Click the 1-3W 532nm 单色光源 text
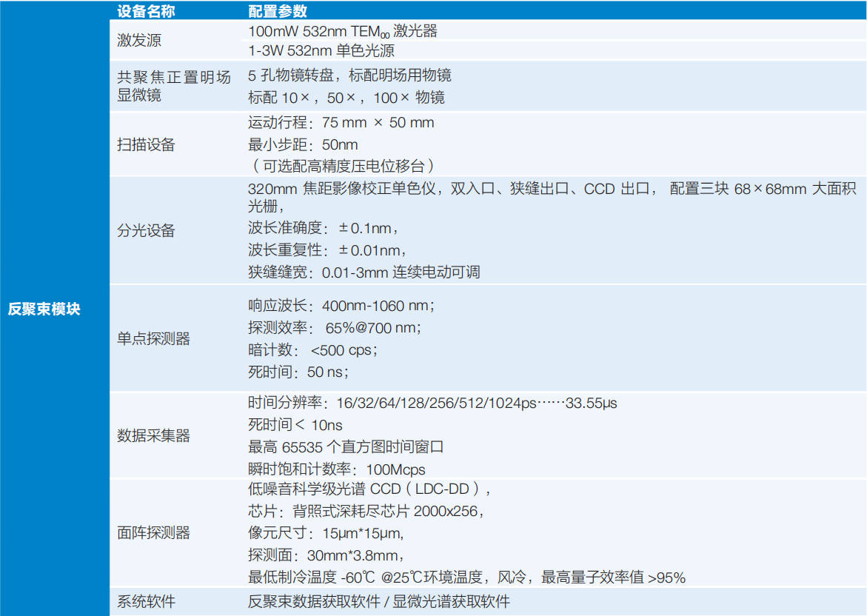Viewport: 867px width, 616px height. 321,50
